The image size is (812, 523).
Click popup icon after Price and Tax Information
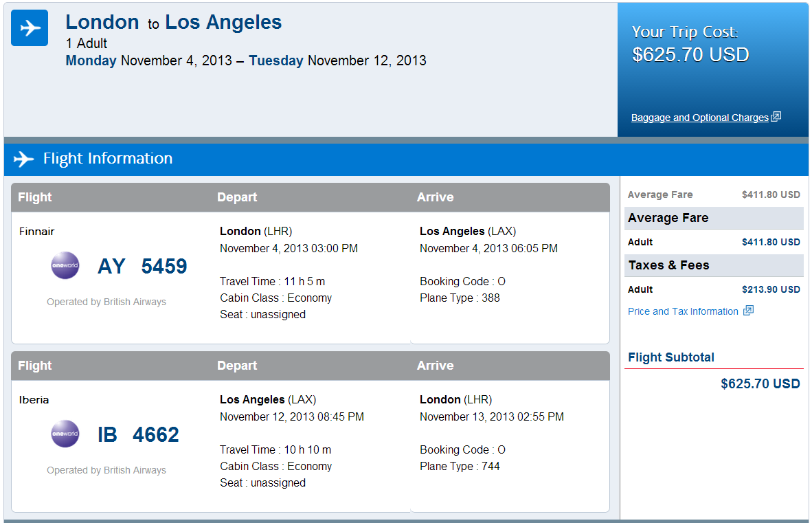click(748, 311)
